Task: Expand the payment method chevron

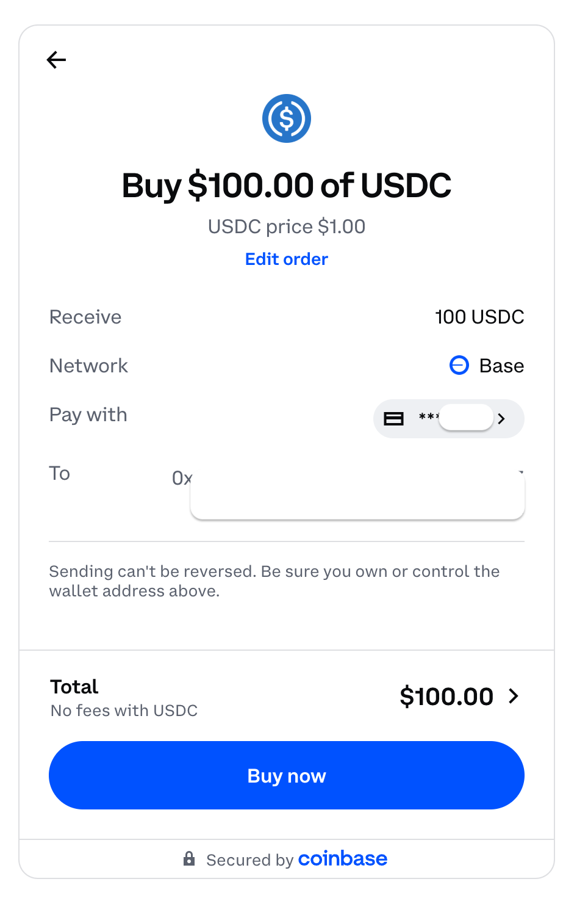Action: tap(501, 419)
